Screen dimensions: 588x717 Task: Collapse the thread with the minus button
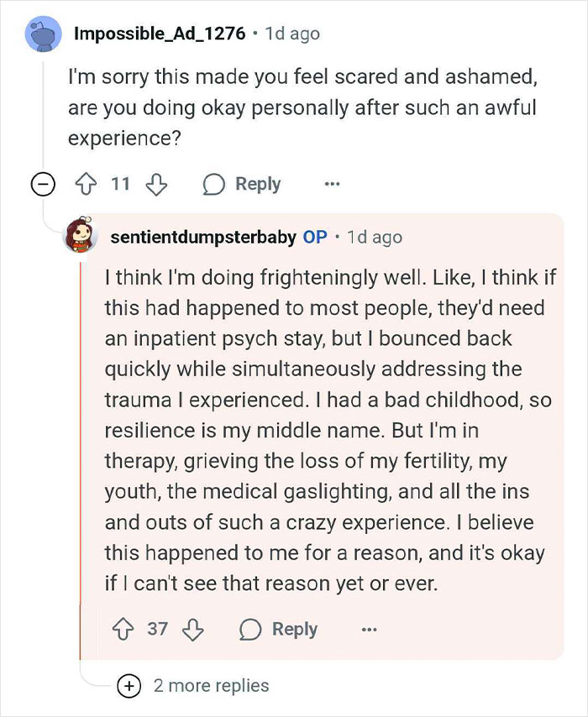[x=43, y=185]
